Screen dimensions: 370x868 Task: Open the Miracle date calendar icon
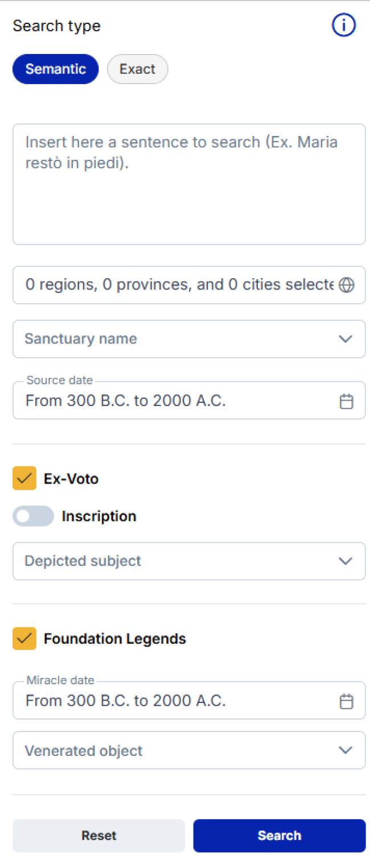346,701
